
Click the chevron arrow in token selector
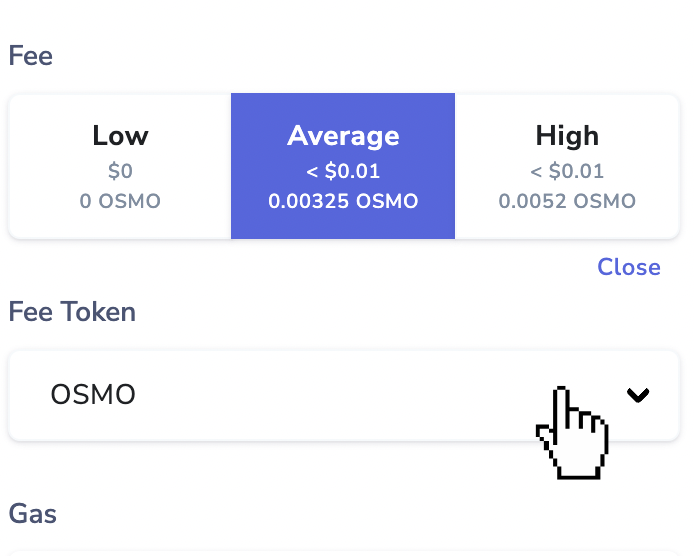tap(638, 395)
